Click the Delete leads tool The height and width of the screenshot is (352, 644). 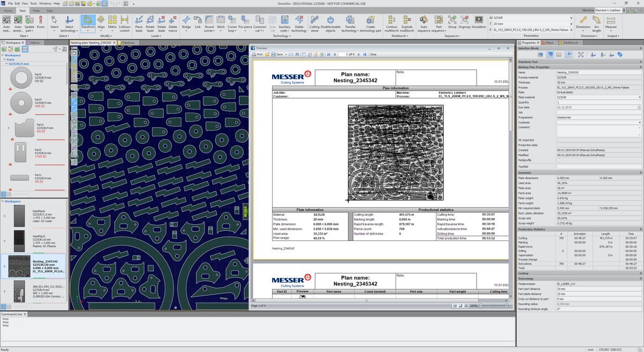pos(162,24)
